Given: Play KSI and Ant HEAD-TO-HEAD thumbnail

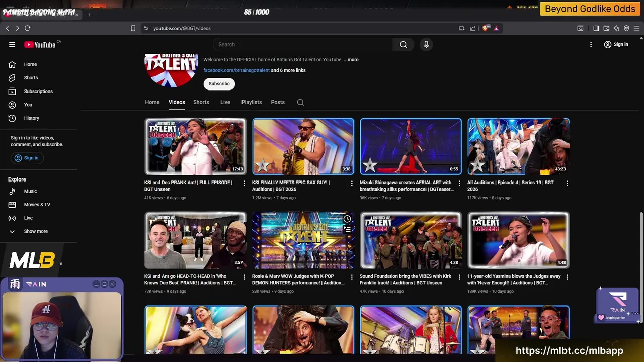Looking at the screenshot, I should (x=195, y=240).
